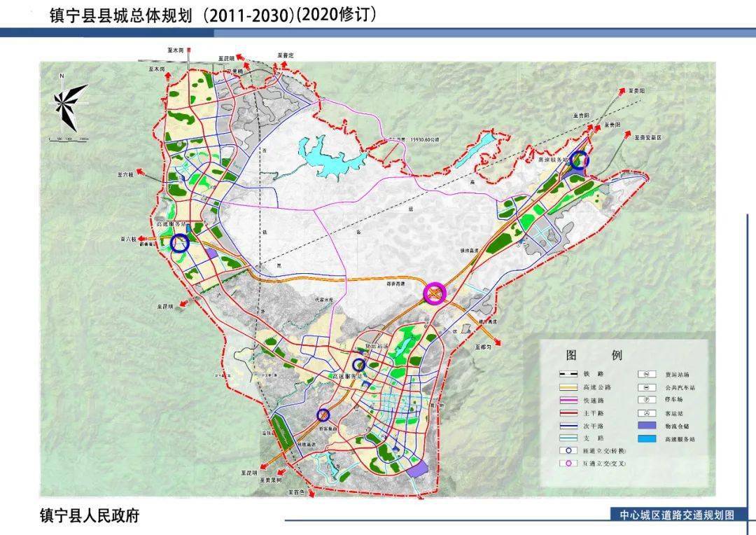
Task: Click the 停车场 P symbol in the legend
Action: 647,400
